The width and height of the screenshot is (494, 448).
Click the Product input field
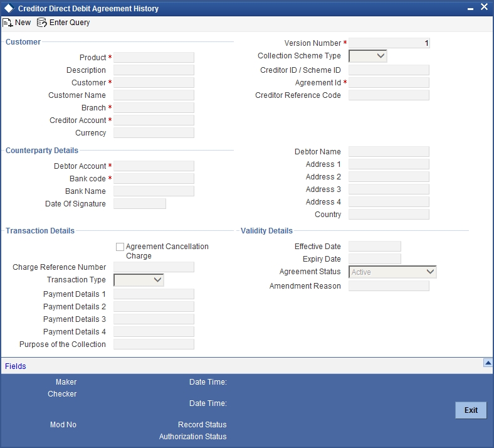coord(154,57)
